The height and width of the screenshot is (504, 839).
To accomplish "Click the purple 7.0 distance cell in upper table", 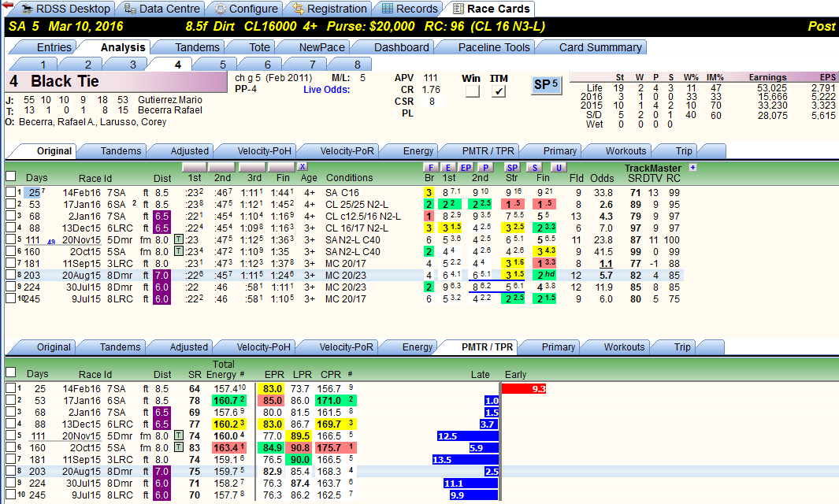I will 161,275.
